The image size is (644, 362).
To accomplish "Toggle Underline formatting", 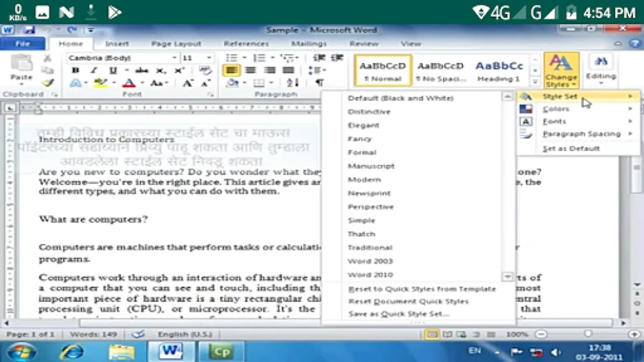I will [x=114, y=70].
